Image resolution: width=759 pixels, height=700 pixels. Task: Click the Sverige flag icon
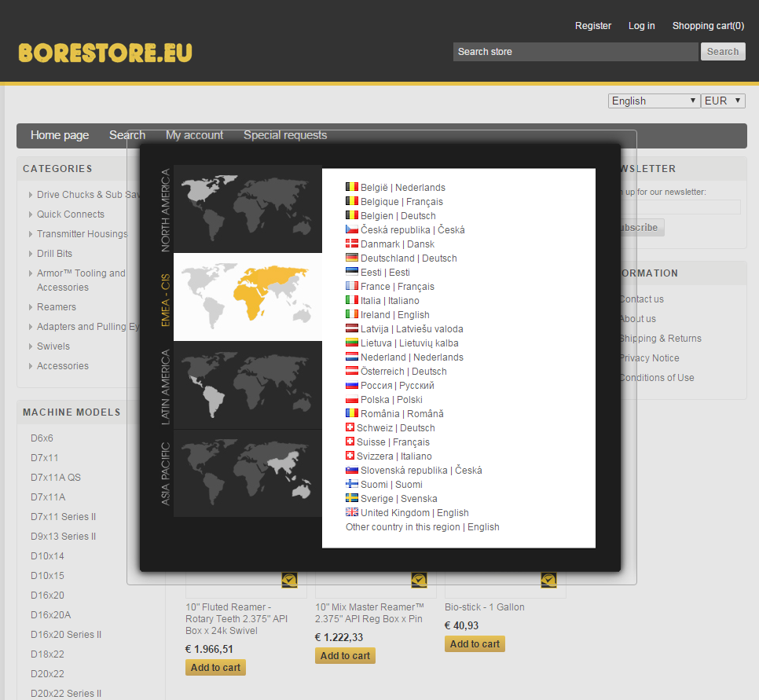352,498
